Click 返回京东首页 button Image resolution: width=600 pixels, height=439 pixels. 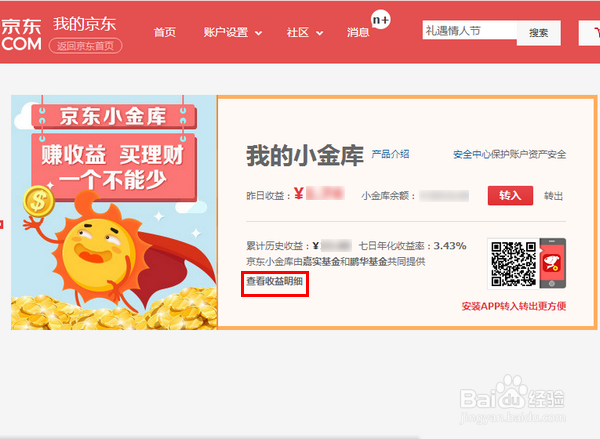(86, 46)
